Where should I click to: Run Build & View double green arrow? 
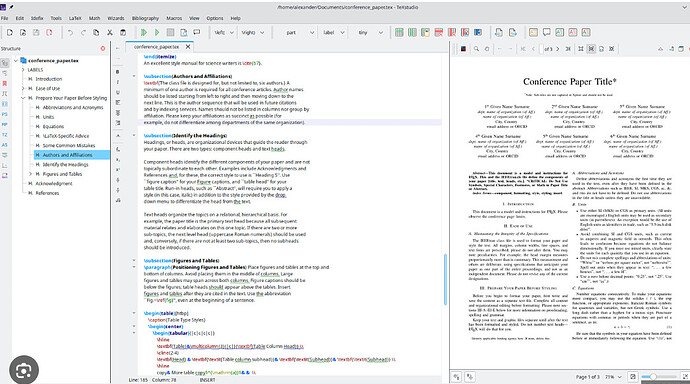point(143,33)
